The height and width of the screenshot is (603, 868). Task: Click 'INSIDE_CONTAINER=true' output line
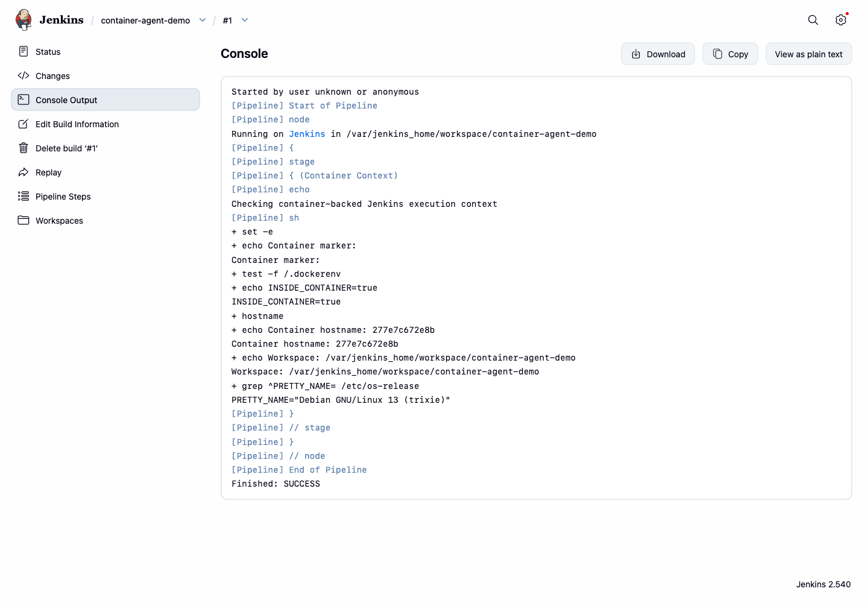pyautogui.click(x=286, y=301)
